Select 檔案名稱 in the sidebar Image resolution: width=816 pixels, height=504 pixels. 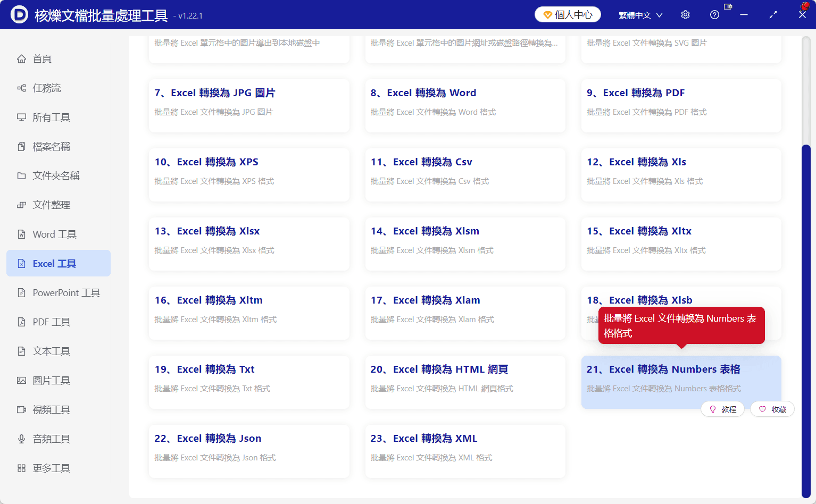59,147
